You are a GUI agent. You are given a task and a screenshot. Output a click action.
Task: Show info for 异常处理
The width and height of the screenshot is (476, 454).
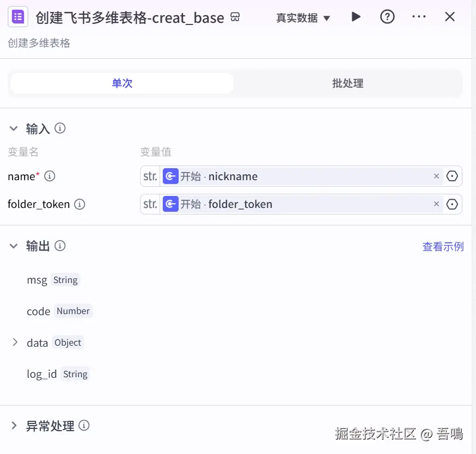[x=84, y=426]
